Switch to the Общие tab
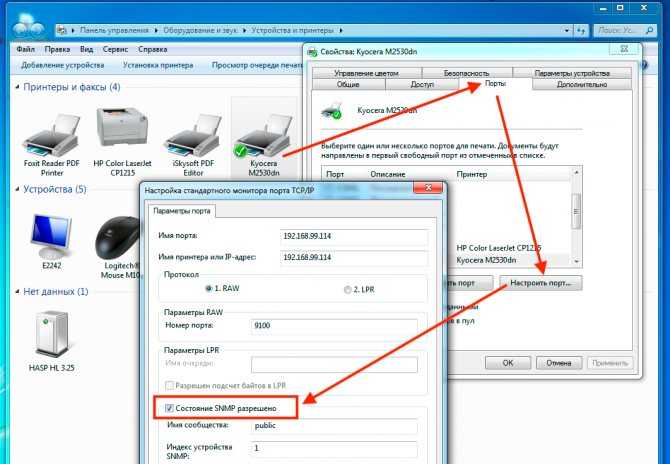 tap(348, 85)
